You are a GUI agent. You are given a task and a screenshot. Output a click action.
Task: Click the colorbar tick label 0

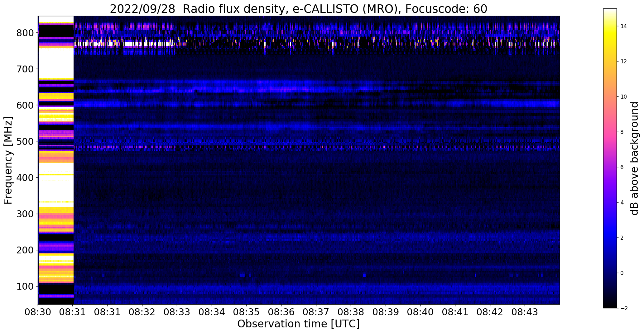click(622, 273)
